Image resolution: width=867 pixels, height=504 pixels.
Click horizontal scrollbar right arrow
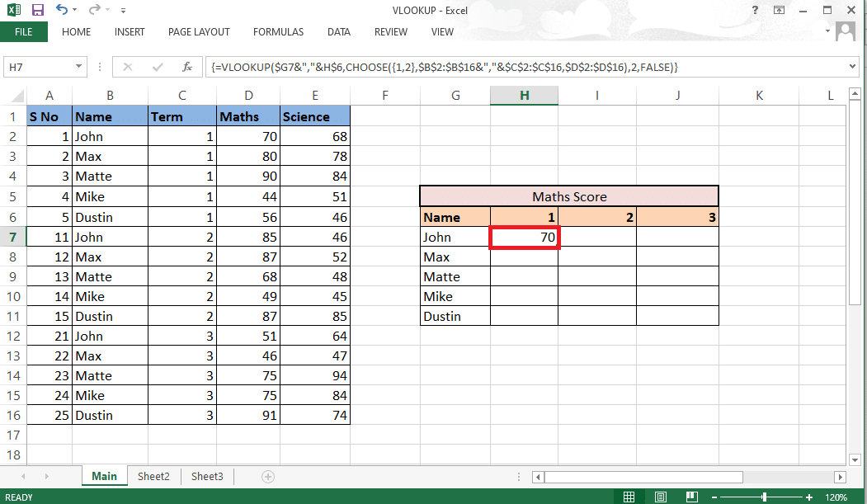pos(840,477)
